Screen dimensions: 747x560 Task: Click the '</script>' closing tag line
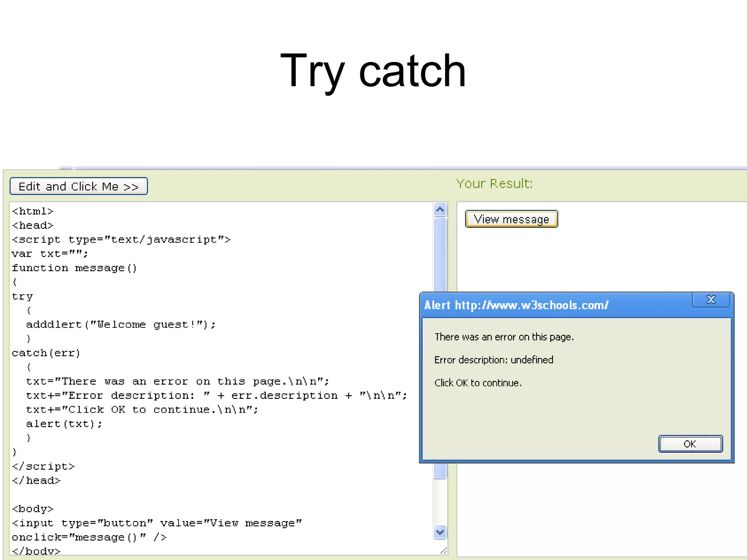tap(43, 466)
